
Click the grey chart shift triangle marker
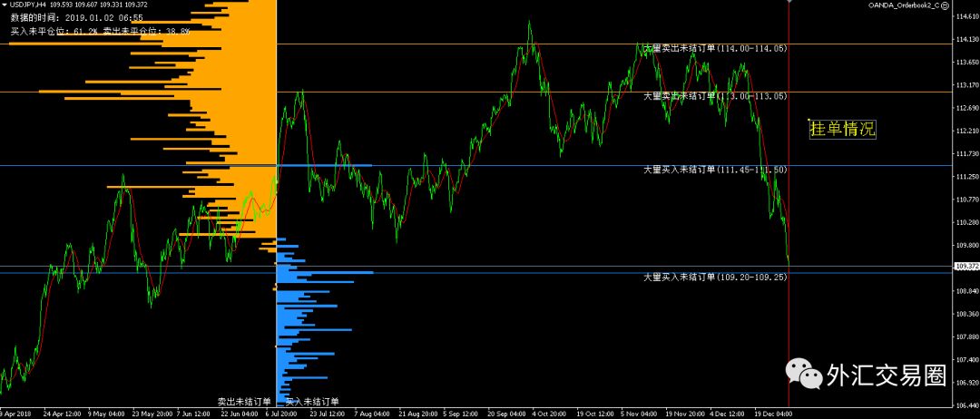pos(789,2)
